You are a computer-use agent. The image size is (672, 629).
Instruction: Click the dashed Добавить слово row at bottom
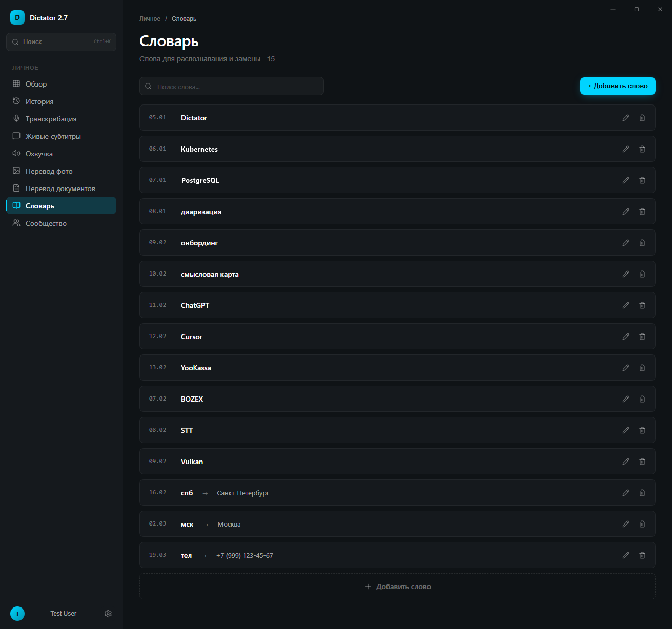(397, 586)
